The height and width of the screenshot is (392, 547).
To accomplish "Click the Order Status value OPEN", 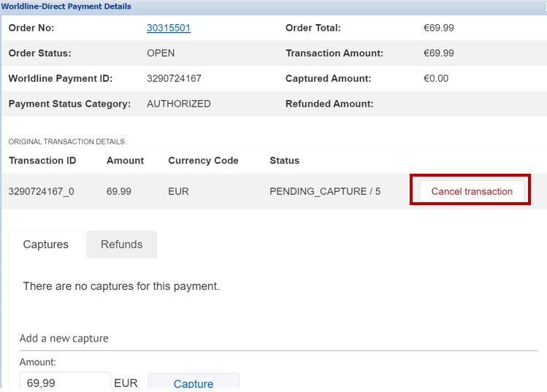I will (161, 53).
